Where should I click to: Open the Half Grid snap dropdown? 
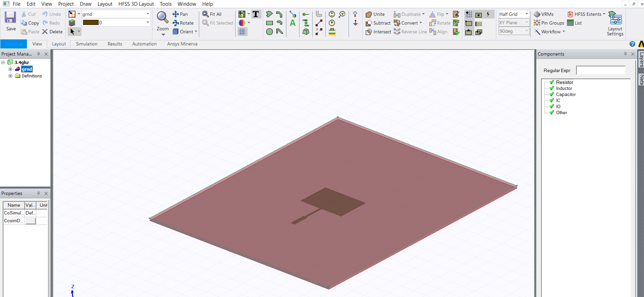(527, 14)
